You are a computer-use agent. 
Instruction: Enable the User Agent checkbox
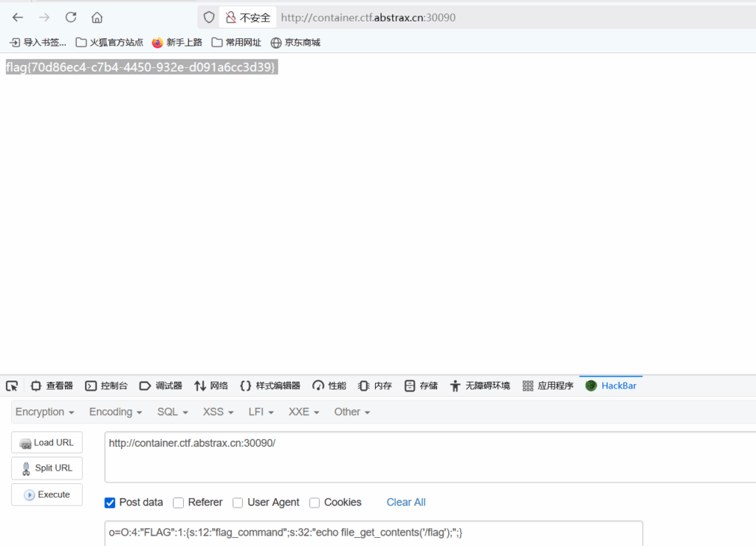238,502
